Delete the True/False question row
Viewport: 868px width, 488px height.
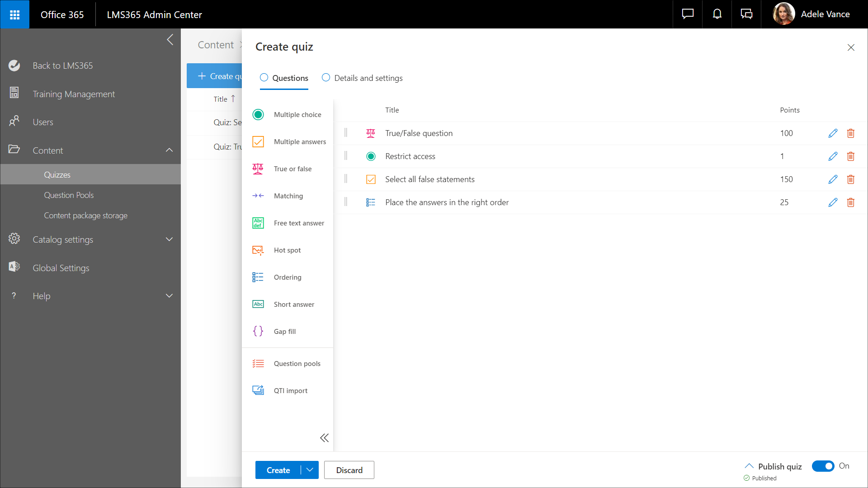tap(850, 133)
